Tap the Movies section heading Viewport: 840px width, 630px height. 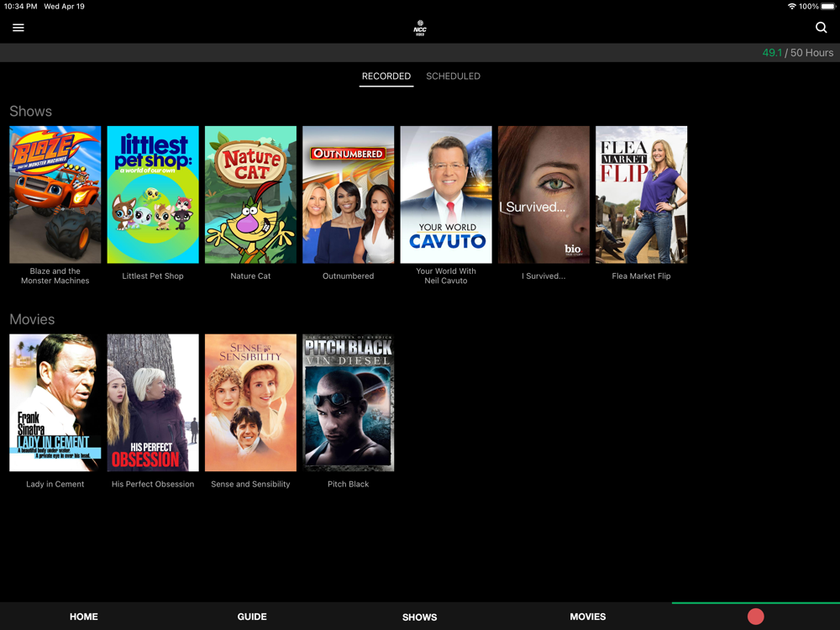click(x=32, y=319)
